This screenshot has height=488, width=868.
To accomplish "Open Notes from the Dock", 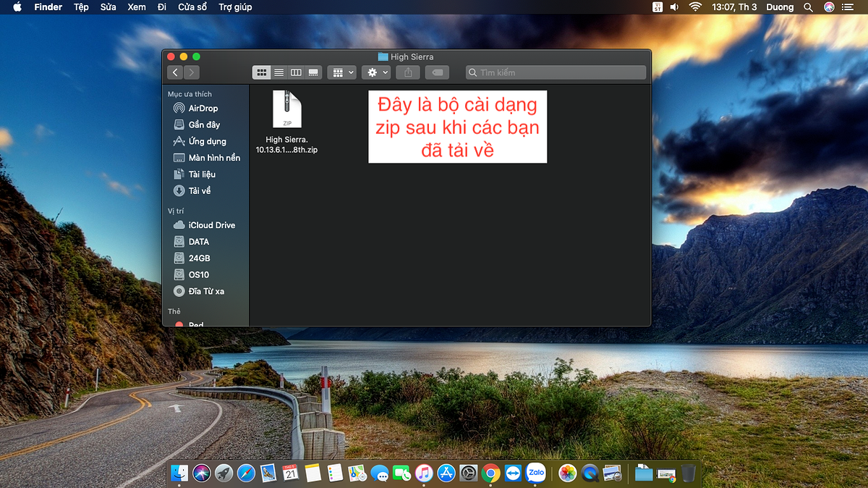I will tap(312, 473).
